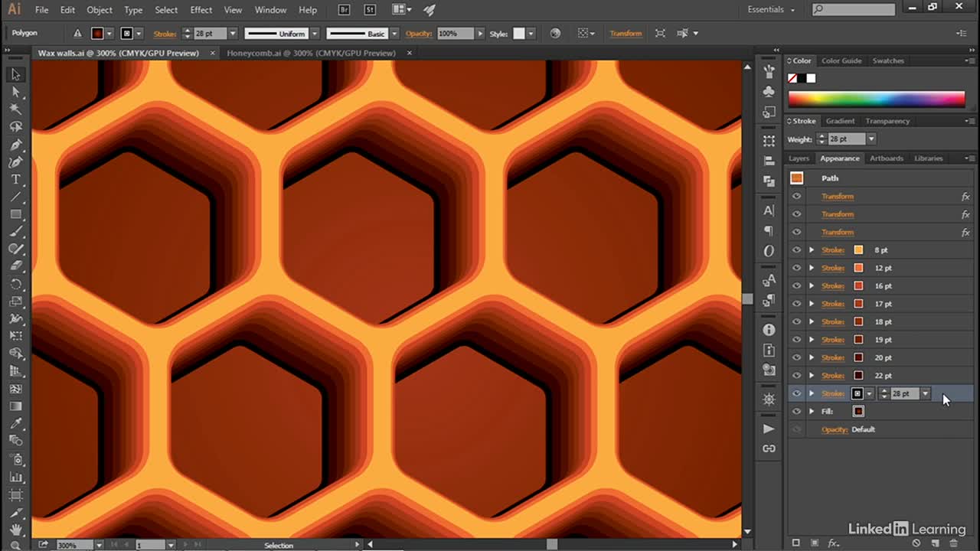
Task: Select the Hand tool
Action: click(x=15, y=530)
